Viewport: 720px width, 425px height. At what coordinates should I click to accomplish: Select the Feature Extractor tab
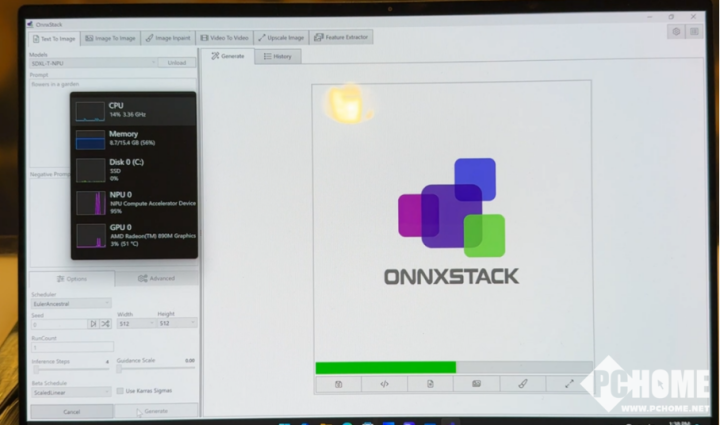(x=341, y=37)
